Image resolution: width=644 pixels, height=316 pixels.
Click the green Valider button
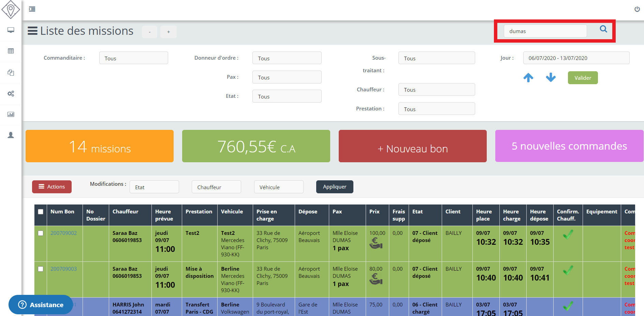583,78
